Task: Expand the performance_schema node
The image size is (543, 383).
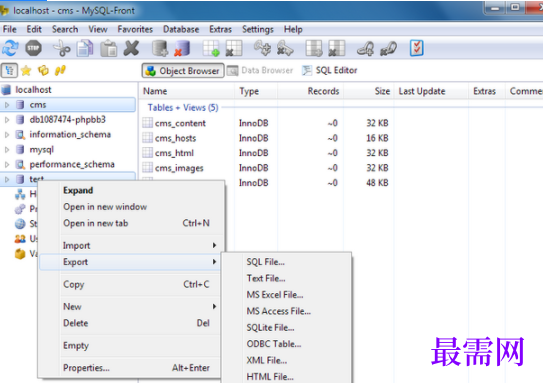Action: (x=7, y=164)
